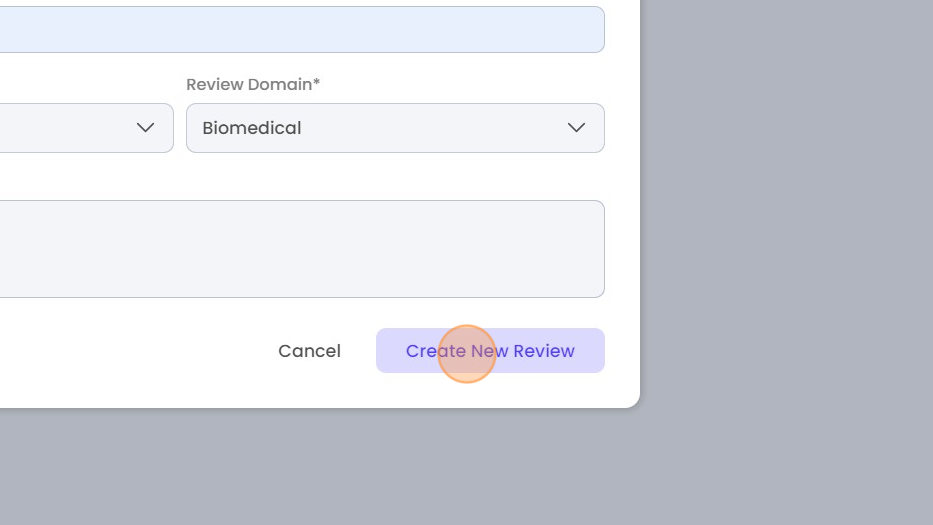Click blank dialog space left of Cancel
Screen dimensions: 933x525
coord(130,351)
